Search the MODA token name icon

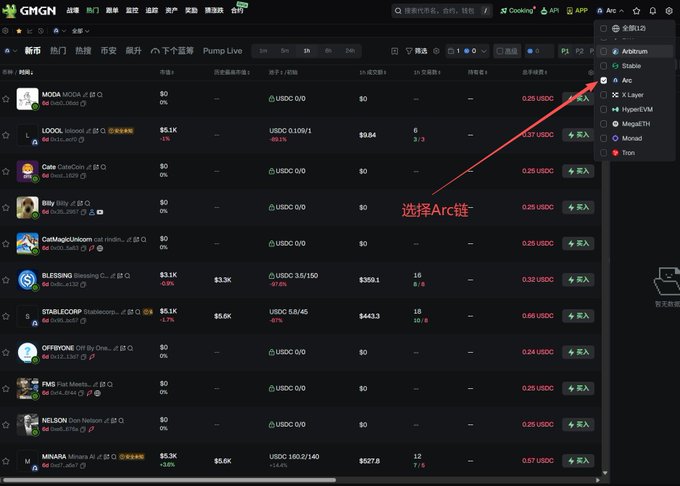pyautogui.click(x=100, y=95)
